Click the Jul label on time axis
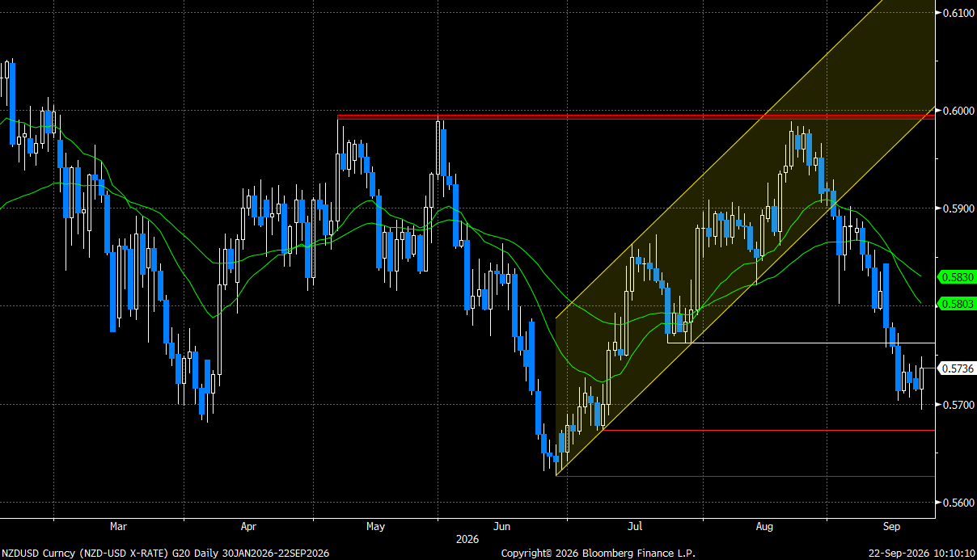Screen dimensions: 977x560 [635, 526]
